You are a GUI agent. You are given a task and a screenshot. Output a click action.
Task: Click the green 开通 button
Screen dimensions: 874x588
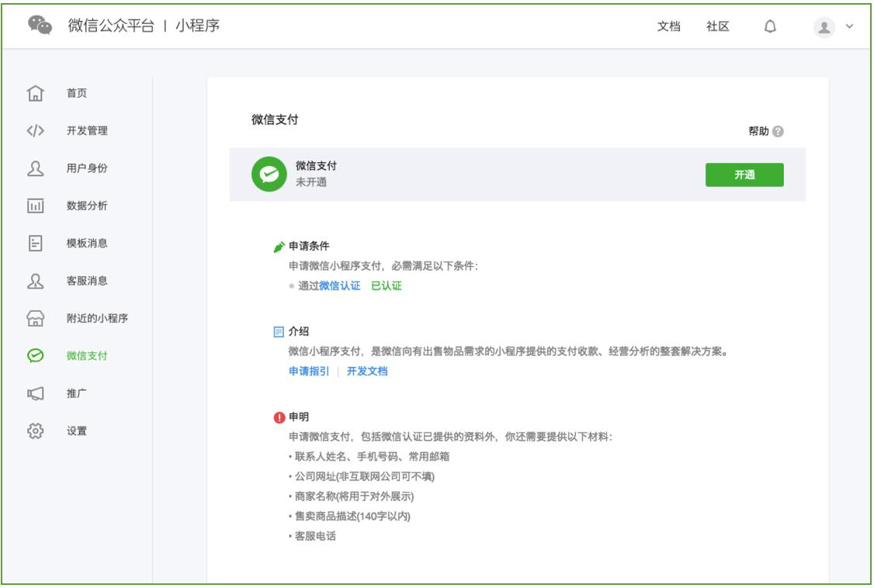click(745, 176)
